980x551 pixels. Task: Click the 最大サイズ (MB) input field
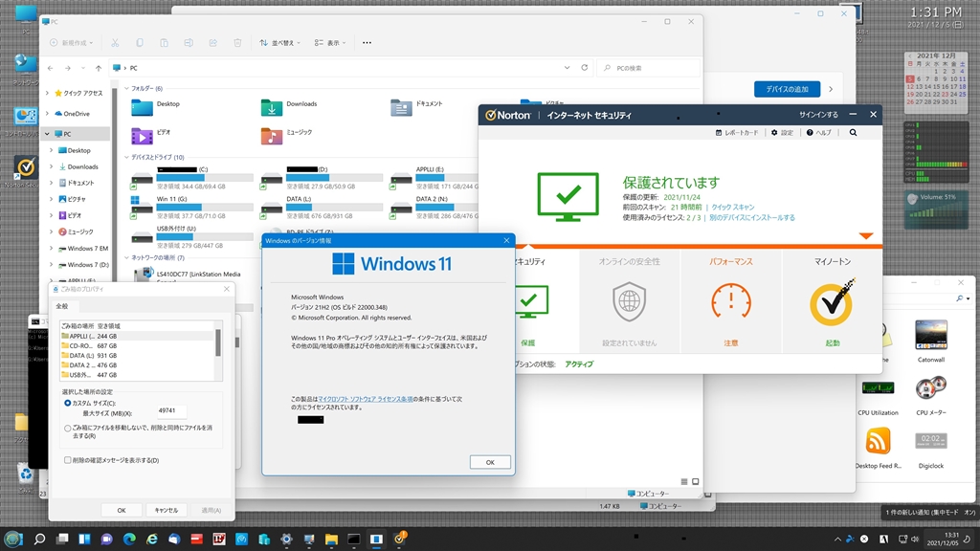tap(171, 411)
